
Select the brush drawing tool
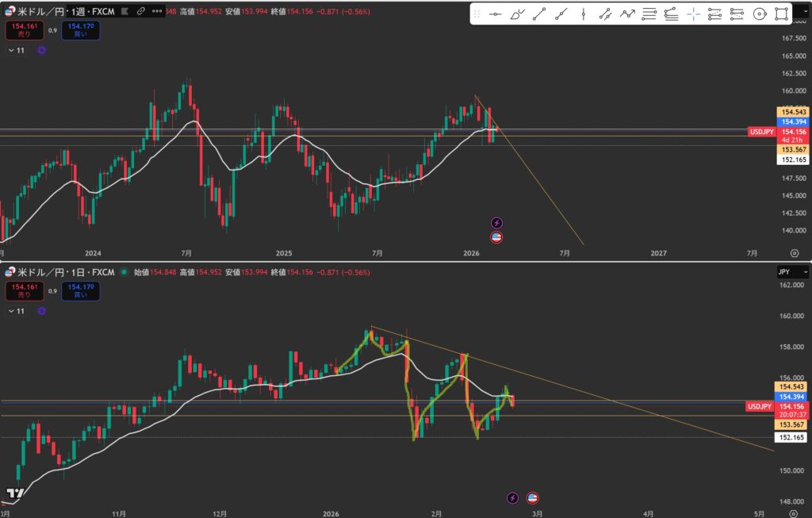click(x=518, y=13)
